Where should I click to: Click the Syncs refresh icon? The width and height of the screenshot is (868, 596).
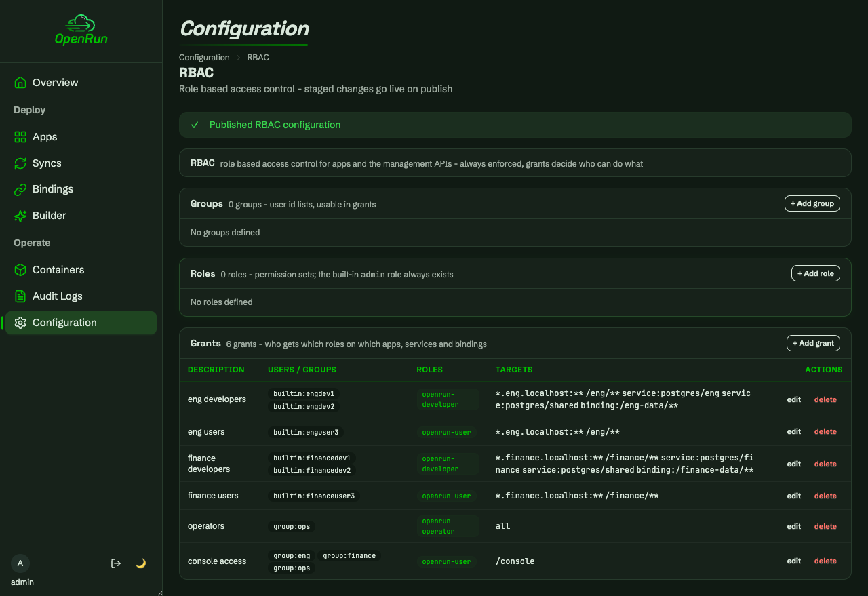(x=20, y=163)
